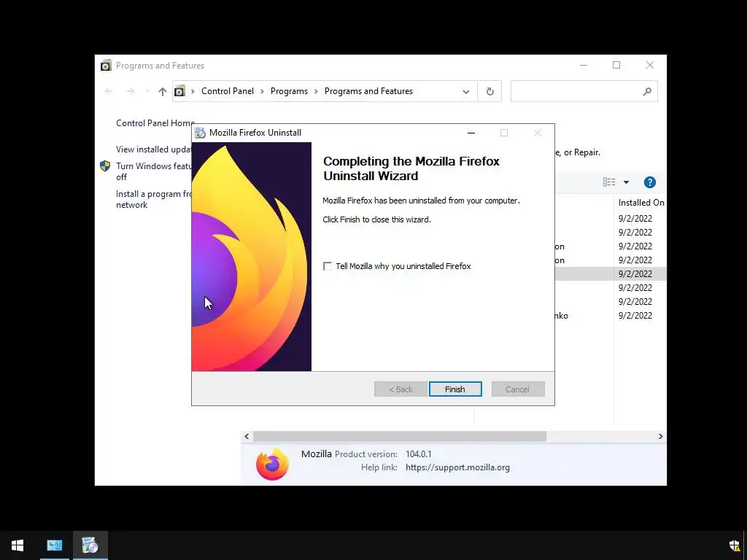Open recent locations dropdown near navigation arrows
Viewport: 747px width, 560px height.
[x=147, y=91]
